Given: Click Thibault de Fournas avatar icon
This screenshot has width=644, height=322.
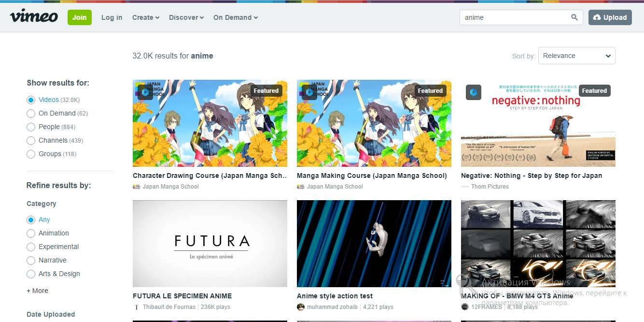Looking at the screenshot, I should tap(137, 307).
